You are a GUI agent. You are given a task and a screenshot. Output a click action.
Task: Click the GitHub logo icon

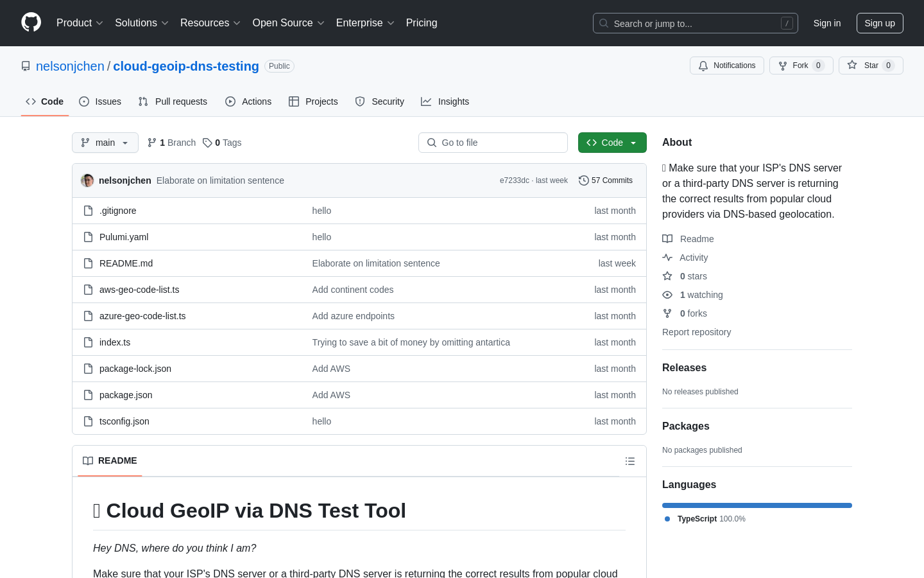pos(31,22)
